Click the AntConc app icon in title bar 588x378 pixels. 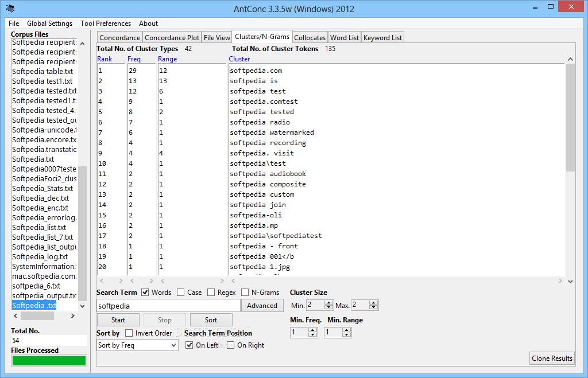pos(10,9)
